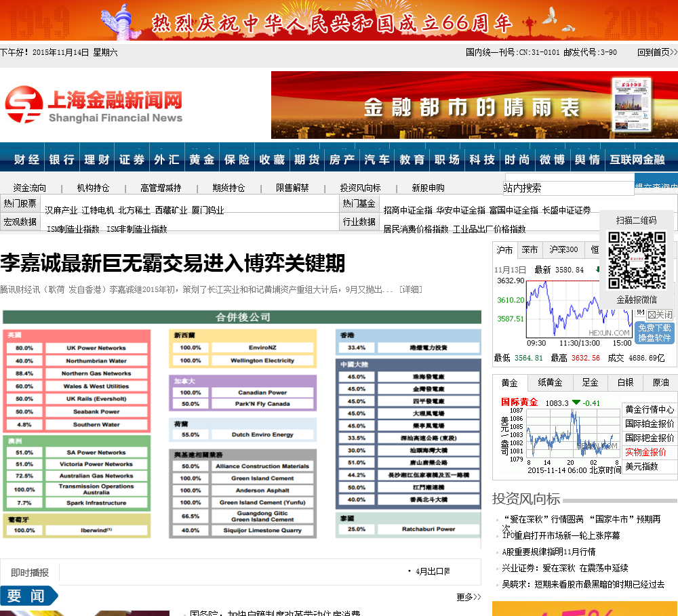Open the 舆情 navigation item

coord(586,159)
